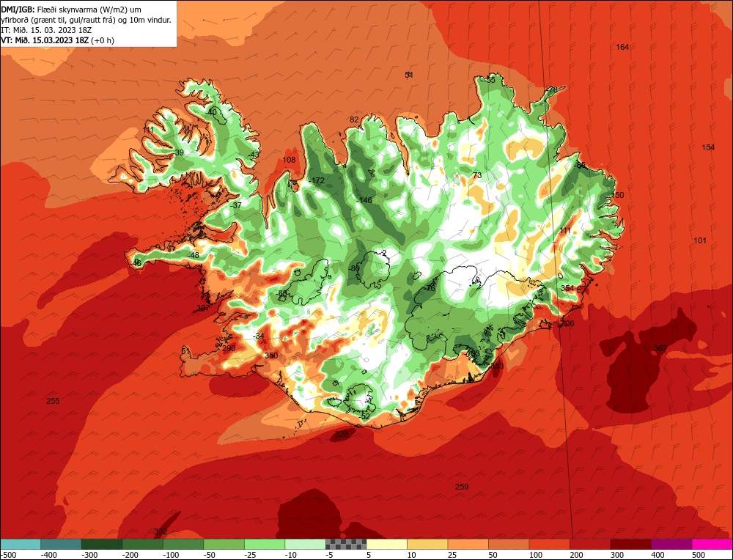This screenshot has width=733, height=560.
Task: Click the pale yellow 5 to 10 swatch
Action: 386,544
